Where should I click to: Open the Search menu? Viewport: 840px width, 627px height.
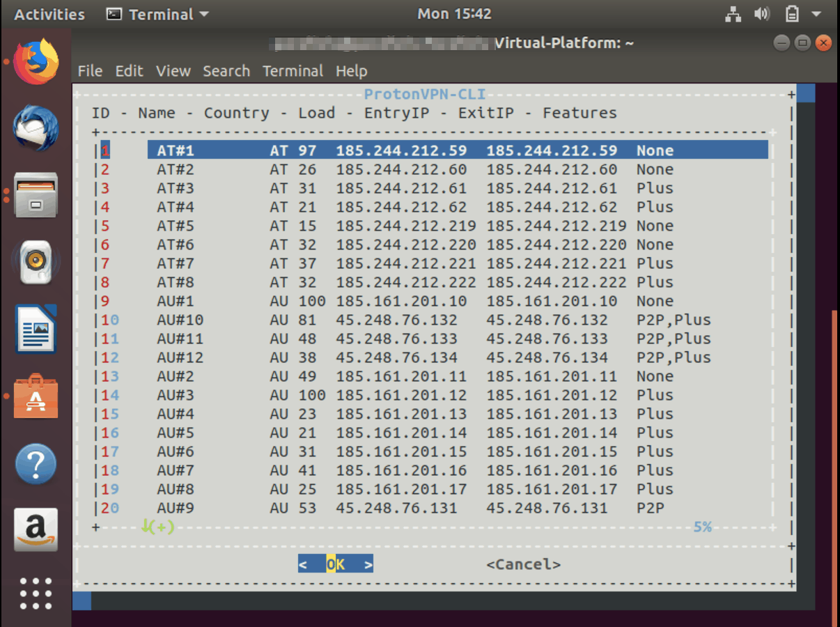226,70
